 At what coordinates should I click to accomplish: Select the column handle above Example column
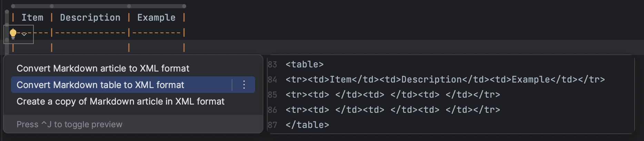156,6
